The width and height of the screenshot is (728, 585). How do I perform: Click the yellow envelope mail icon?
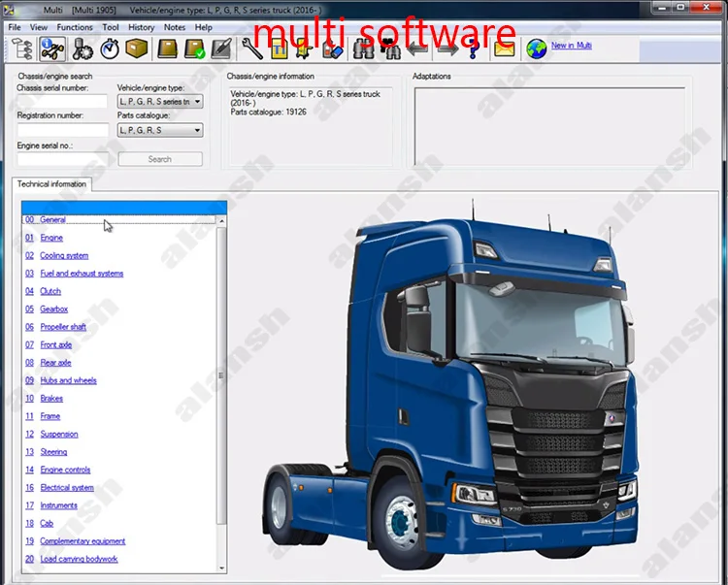[504, 49]
